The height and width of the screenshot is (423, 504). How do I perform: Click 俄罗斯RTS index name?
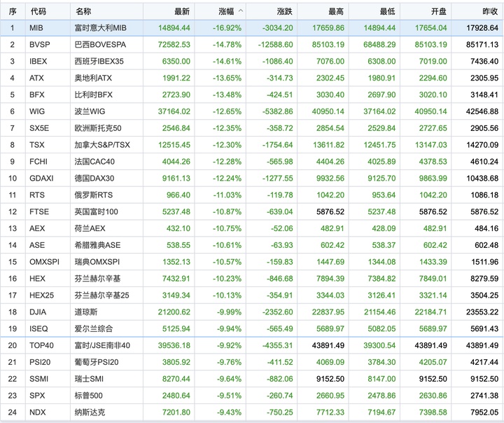94,195
